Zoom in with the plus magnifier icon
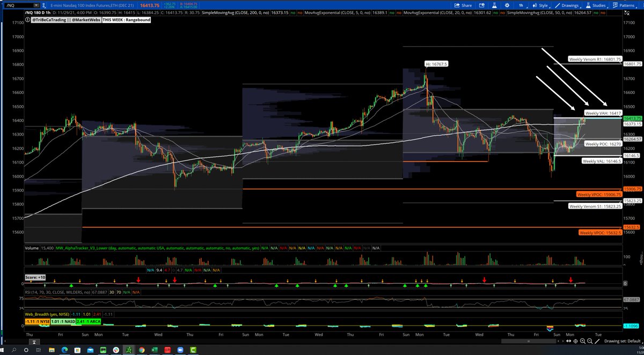This screenshot has width=644, height=355. tap(583, 341)
